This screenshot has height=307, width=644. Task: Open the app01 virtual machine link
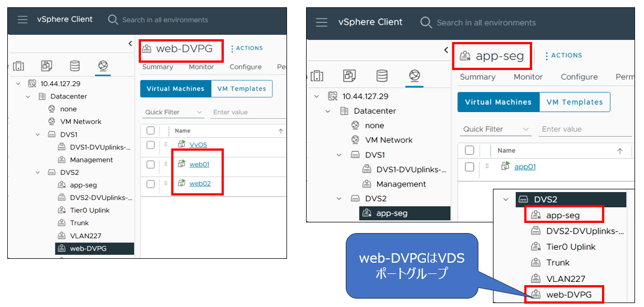525,167
